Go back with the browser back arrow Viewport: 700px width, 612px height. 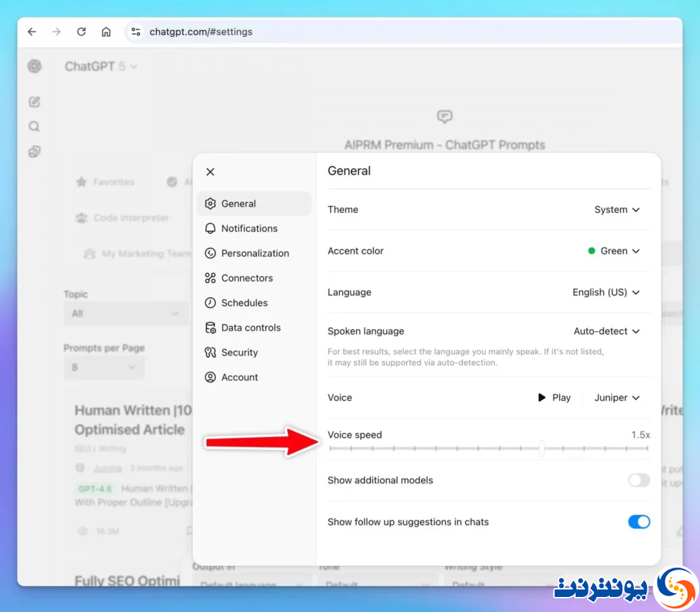click(31, 31)
